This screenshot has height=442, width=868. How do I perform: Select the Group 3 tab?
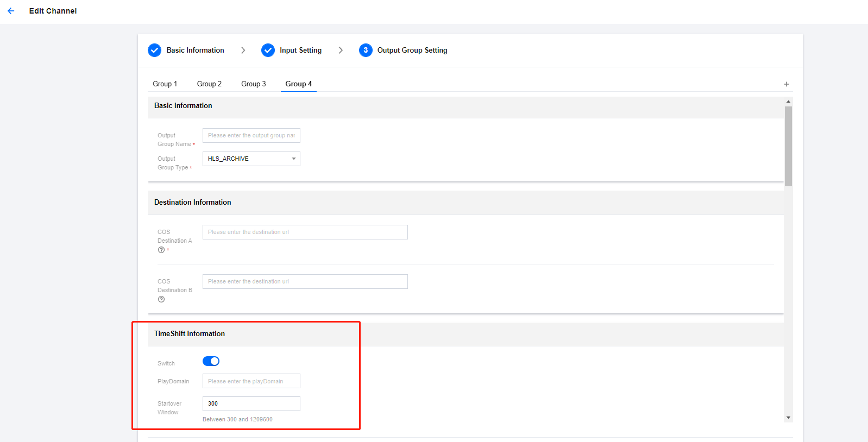[254, 84]
